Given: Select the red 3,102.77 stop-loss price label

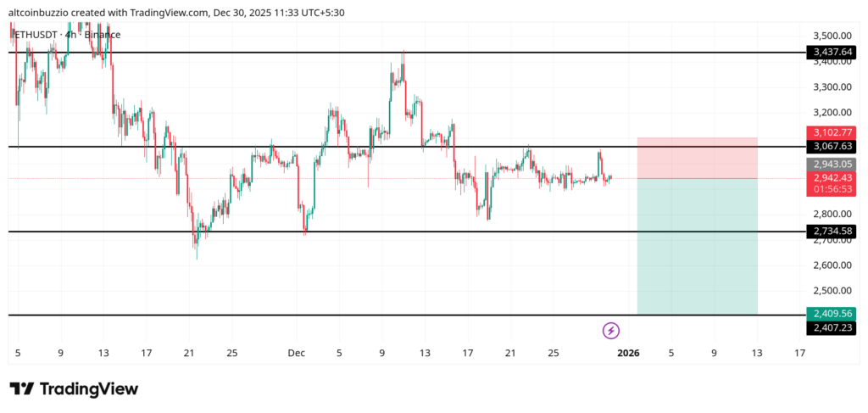Looking at the screenshot, I should [832, 132].
